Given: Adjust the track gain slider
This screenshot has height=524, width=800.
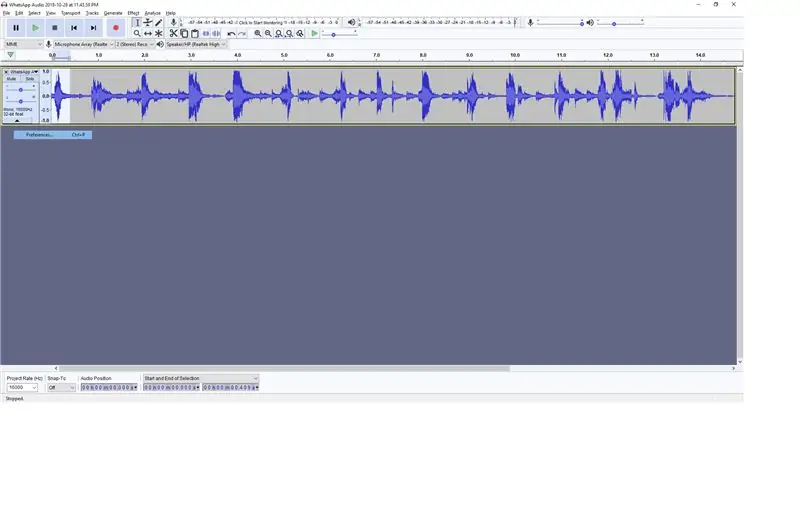Looking at the screenshot, I should click(x=20, y=90).
